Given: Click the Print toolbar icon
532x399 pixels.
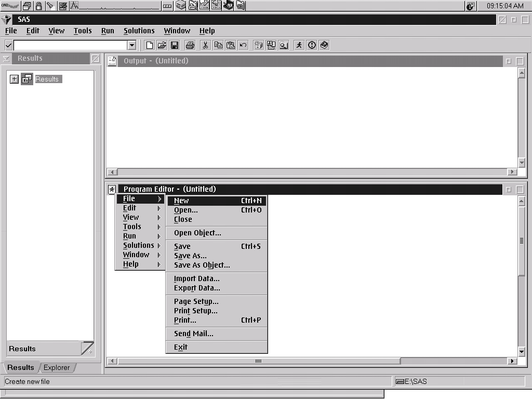Looking at the screenshot, I should tap(190, 45).
